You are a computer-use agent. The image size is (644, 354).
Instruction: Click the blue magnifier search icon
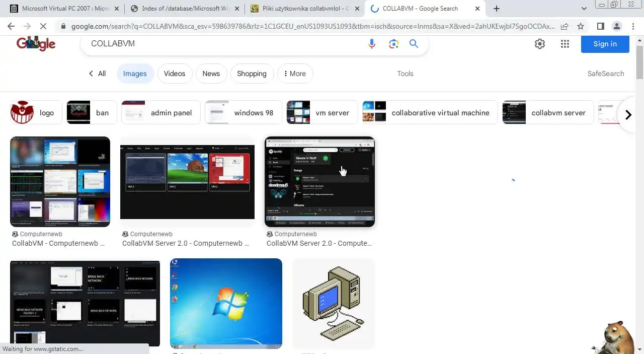click(x=414, y=44)
